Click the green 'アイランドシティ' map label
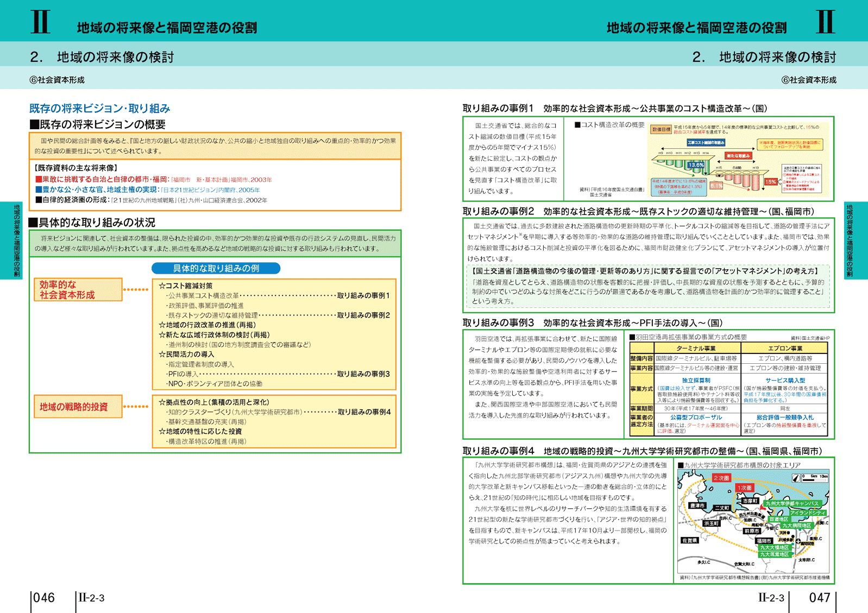 click(808, 513)
